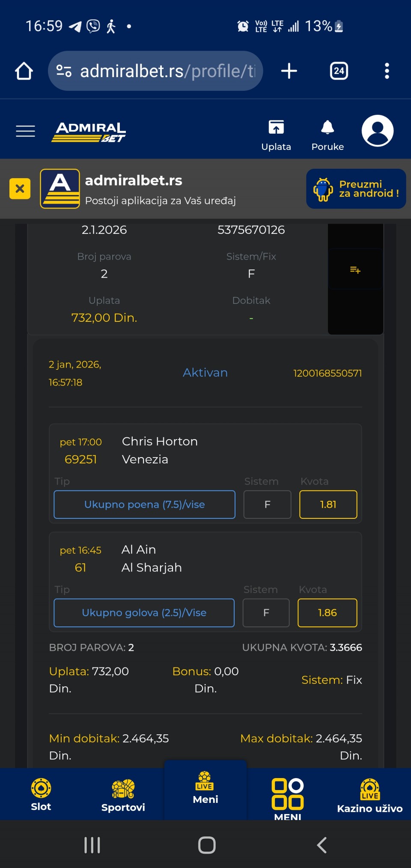Show the 24 open tabs
This screenshot has height=868, width=411.
coord(339,71)
